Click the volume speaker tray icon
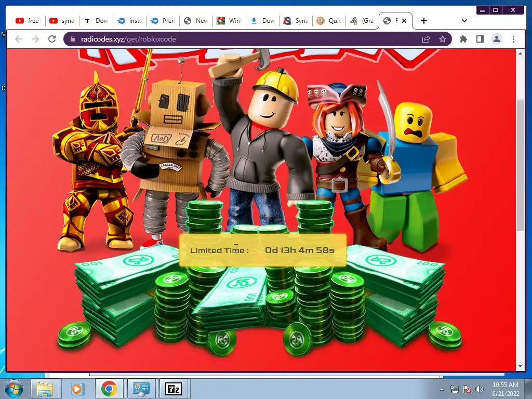Viewport: 532px width, 399px height. click(479, 389)
